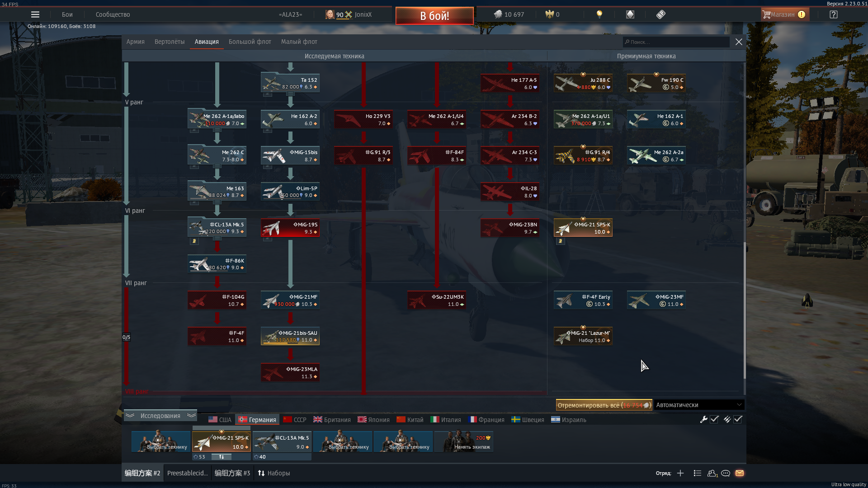The width and height of the screenshot is (868, 488).
Task: Open the Бои top menu
Action: [x=67, y=14]
